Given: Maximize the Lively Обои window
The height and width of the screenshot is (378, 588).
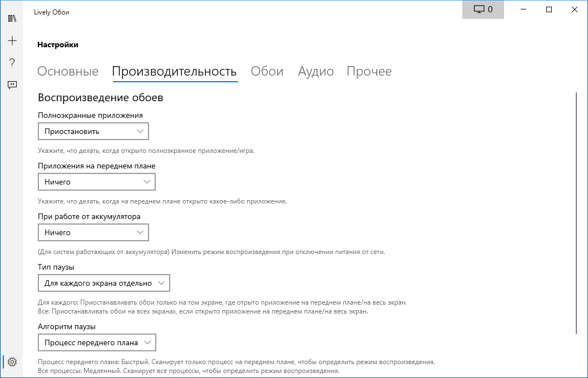Looking at the screenshot, I should 549,9.
